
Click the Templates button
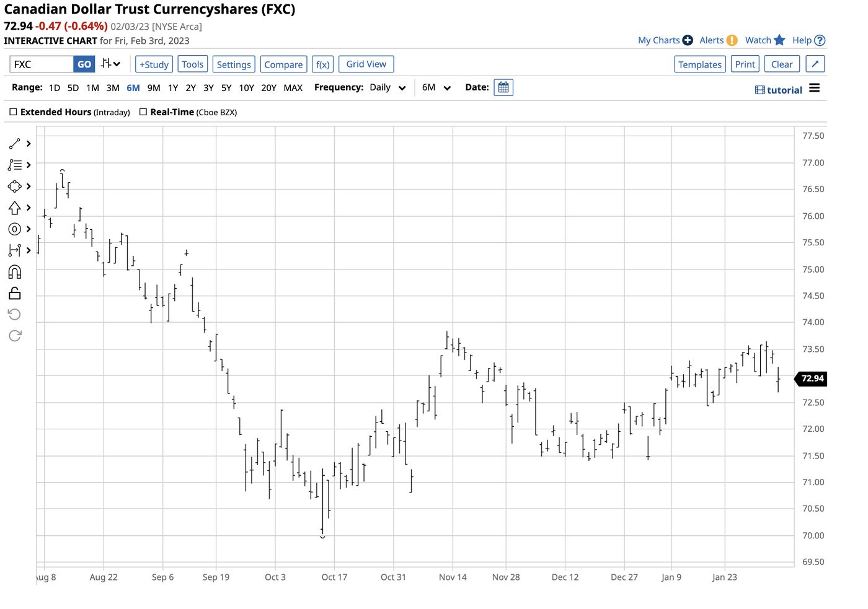[700, 64]
